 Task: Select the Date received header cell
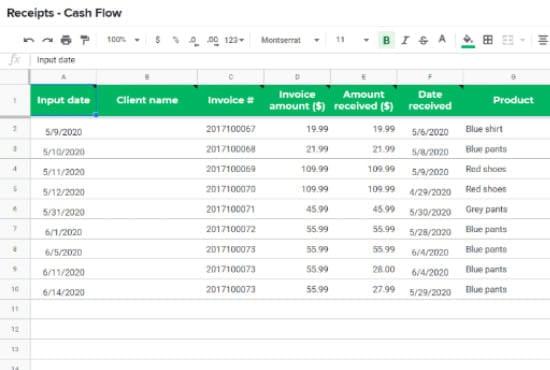tap(430, 100)
